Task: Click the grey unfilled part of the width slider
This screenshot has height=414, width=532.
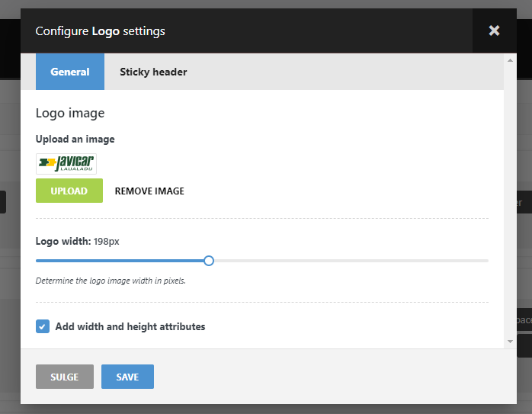Action: [x=351, y=261]
